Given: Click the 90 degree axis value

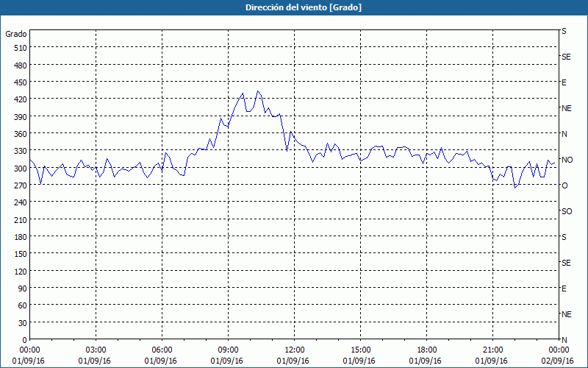Looking at the screenshot, I should (x=23, y=289).
